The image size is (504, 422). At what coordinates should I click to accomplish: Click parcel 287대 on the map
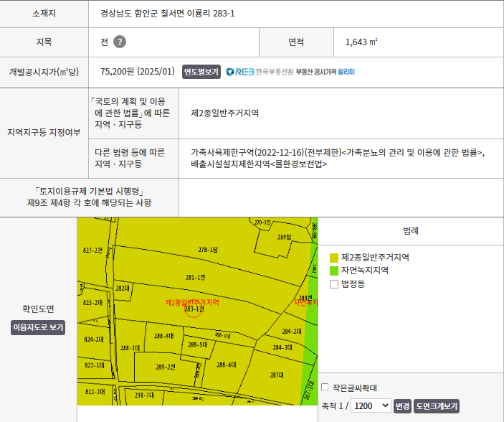point(276,375)
